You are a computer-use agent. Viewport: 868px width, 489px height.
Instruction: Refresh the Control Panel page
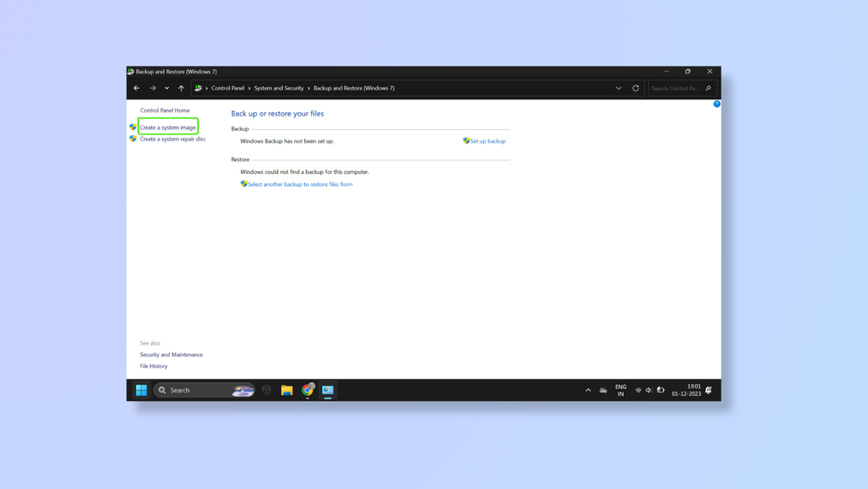(635, 88)
